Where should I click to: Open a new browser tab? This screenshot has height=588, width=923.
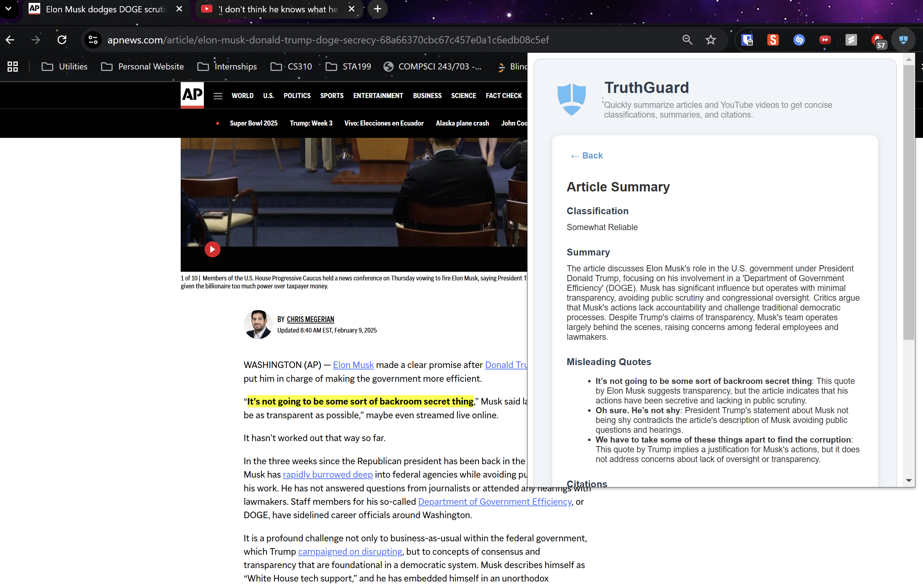pyautogui.click(x=378, y=9)
